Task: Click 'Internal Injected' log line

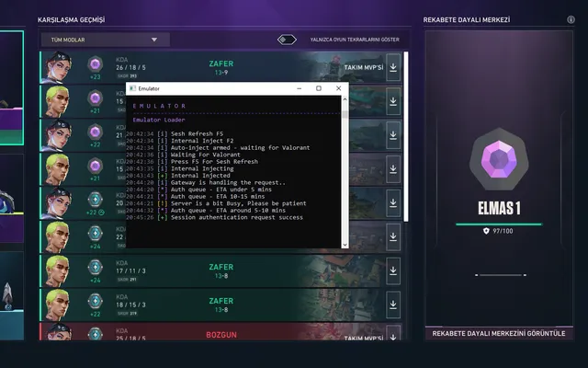Action: pyautogui.click(x=178, y=176)
